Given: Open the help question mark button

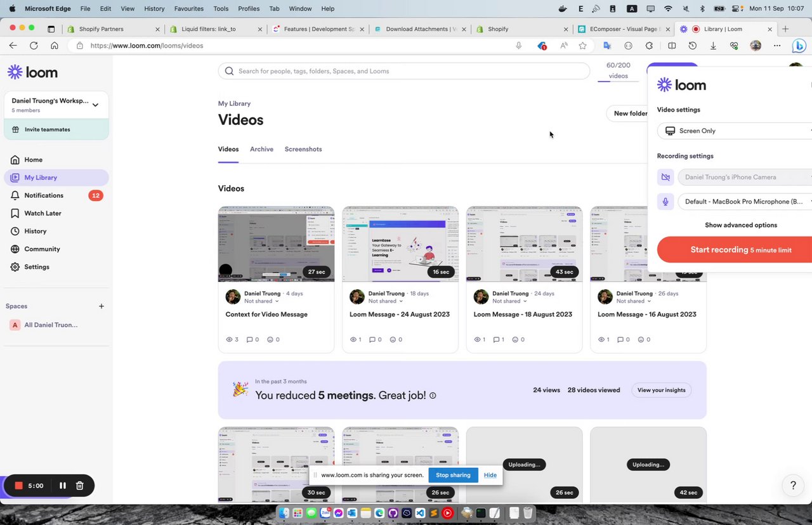Looking at the screenshot, I should [x=793, y=486].
